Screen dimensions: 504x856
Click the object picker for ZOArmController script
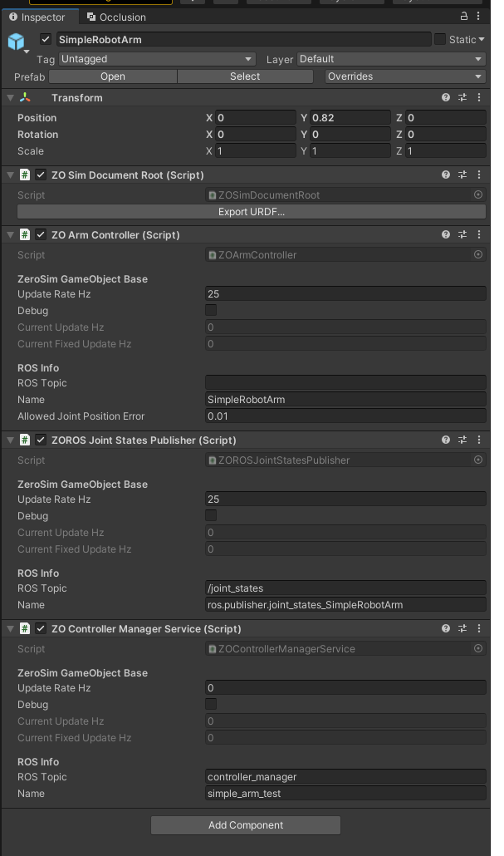pyautogui.click(x=478, y=255)
